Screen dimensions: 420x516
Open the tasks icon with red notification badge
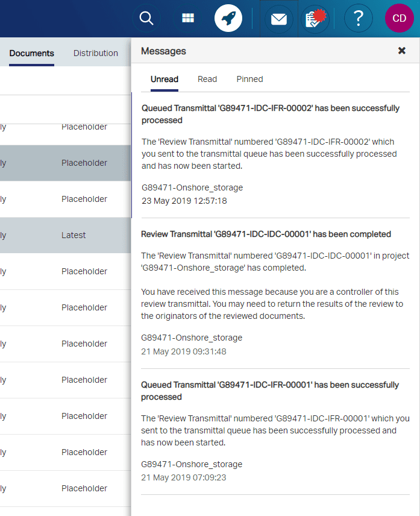coord(314,18)
